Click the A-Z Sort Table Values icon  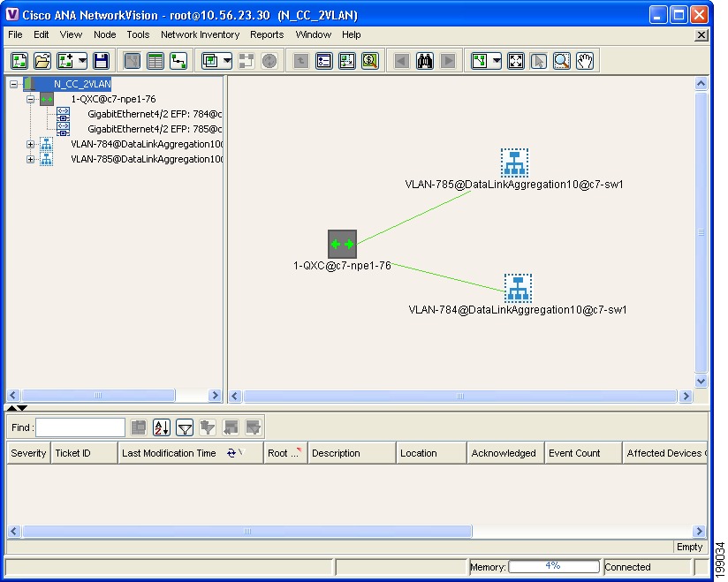click(x=162, y=427)
